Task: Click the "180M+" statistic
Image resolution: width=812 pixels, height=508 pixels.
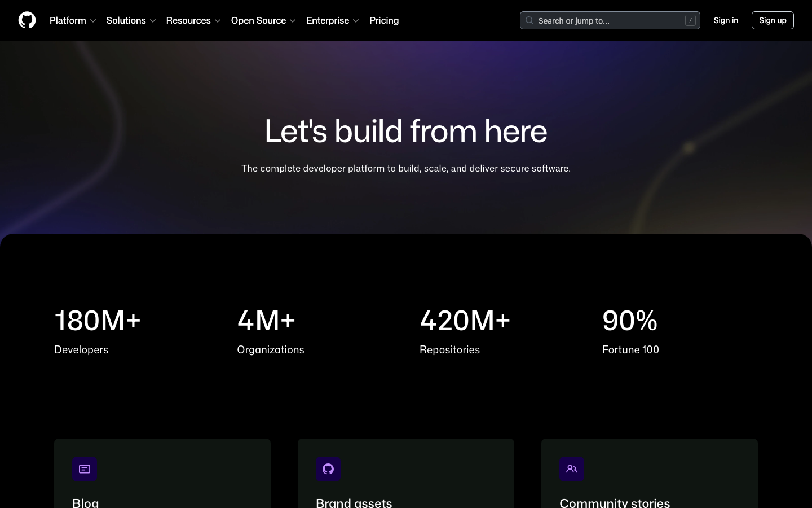Action: [98, 321]
